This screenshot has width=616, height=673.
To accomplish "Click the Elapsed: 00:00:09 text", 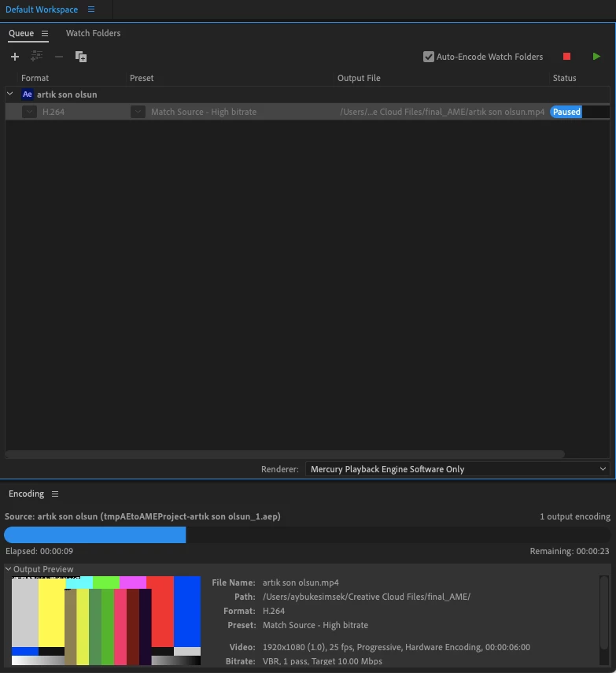I will point(39,551).
